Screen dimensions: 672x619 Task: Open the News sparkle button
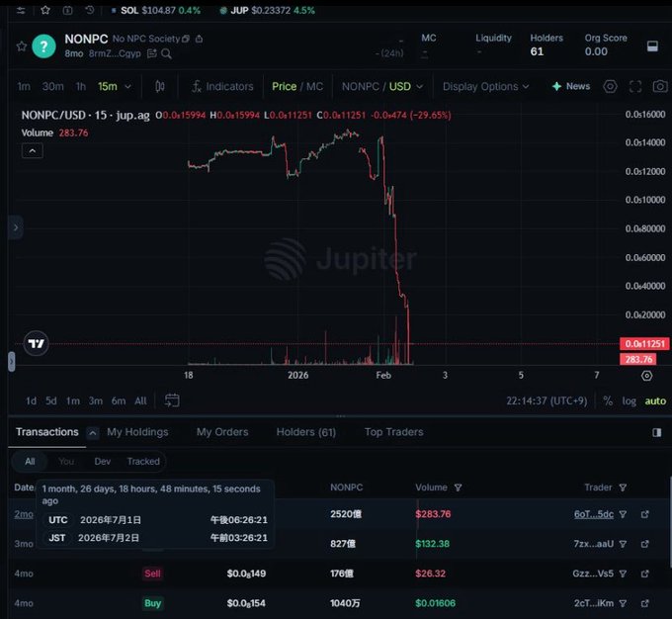[571, 87]
